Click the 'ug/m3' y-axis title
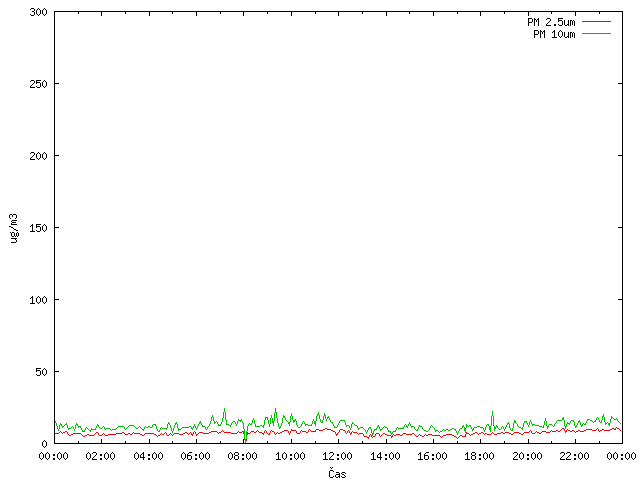The width and height of the screenshot is (640, 480). [14, 228]
